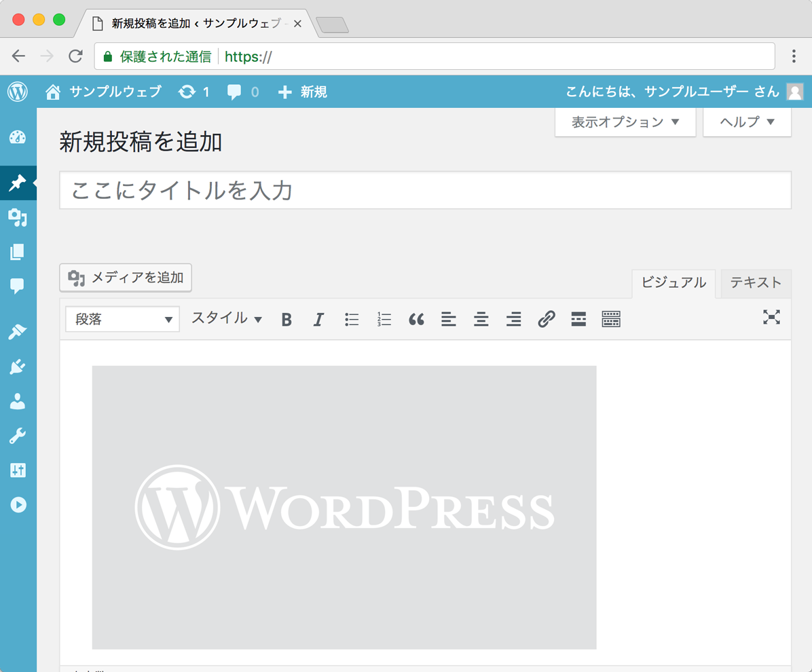The height and width of the screenshot is (672, 812).
Task: Click the user avatar image
Action: tap(795, 92)
